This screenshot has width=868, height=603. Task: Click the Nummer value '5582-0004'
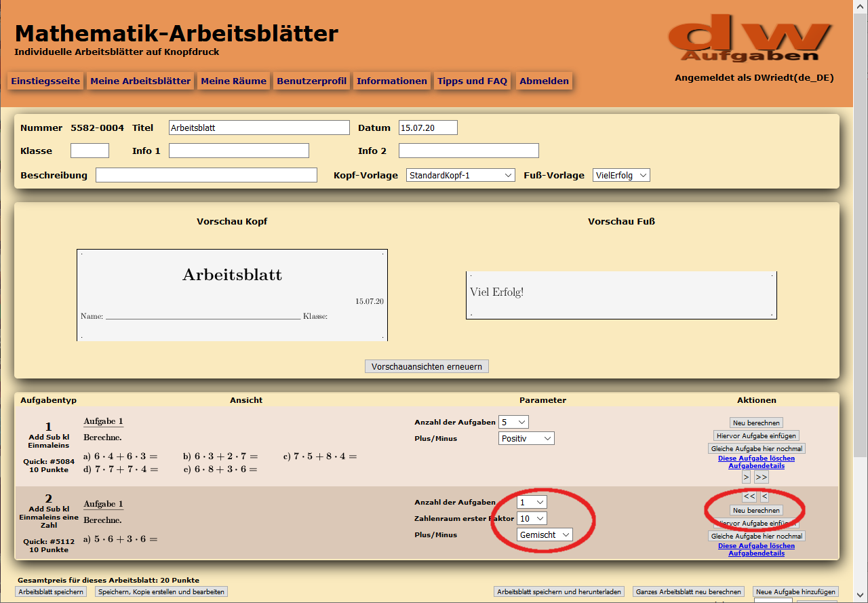[98, 128]
